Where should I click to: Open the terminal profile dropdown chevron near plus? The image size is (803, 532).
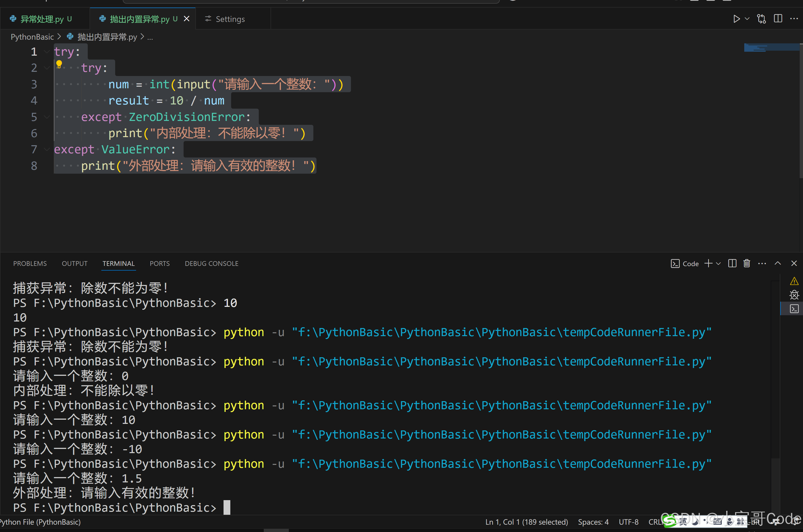(x=718, y=263)
